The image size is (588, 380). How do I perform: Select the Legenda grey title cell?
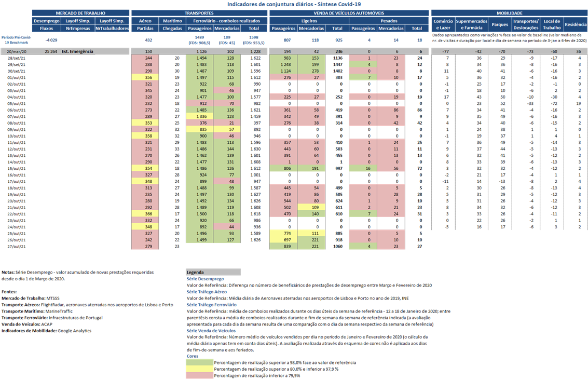213,273
